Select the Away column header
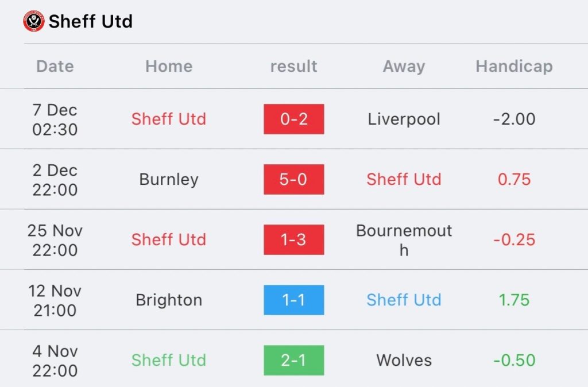Screen dimensions: 588x387 tap(404, 67)
